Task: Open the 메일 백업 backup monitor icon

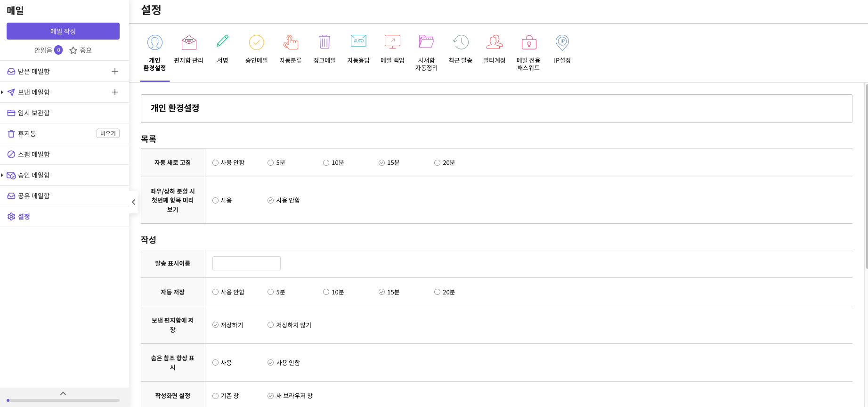Action: coord(392,42)
